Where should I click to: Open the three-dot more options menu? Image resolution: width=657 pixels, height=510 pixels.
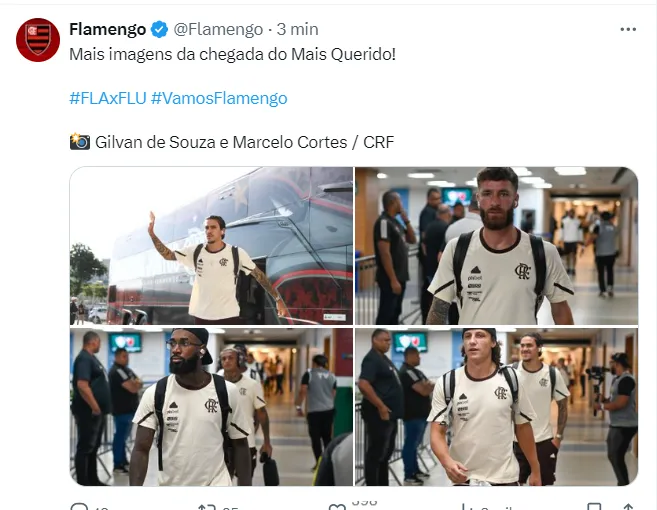(628, 29)
